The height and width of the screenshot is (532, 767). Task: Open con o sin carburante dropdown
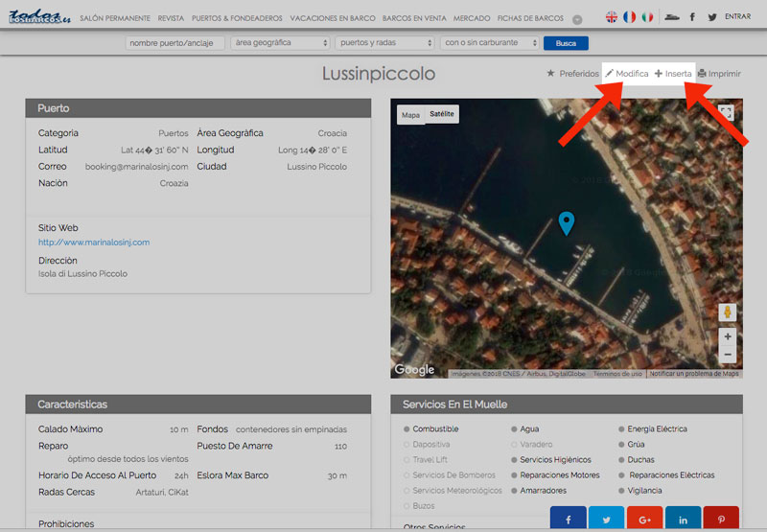490,43
